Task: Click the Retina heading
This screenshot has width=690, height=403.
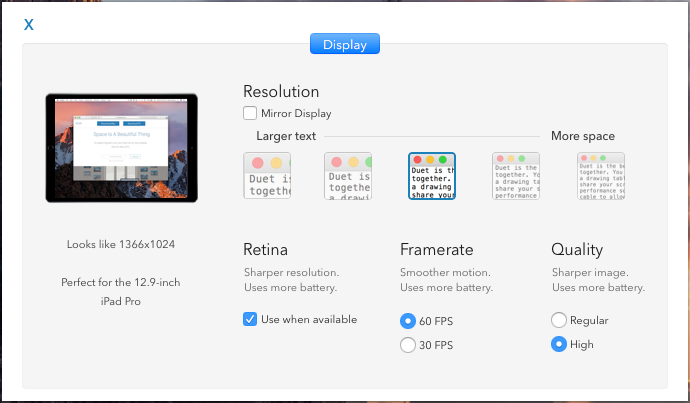Action: click(x=266, y=249)
